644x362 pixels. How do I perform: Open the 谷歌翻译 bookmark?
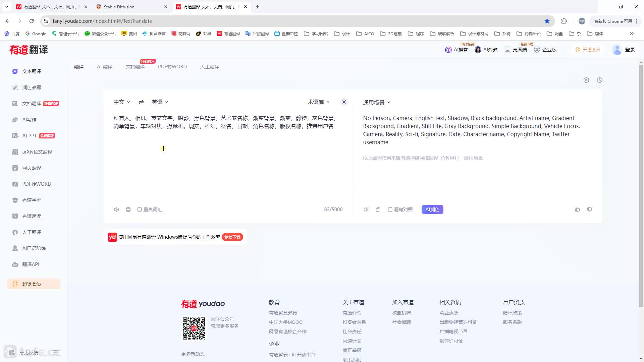pyautogui.click(x=257, y=34)
